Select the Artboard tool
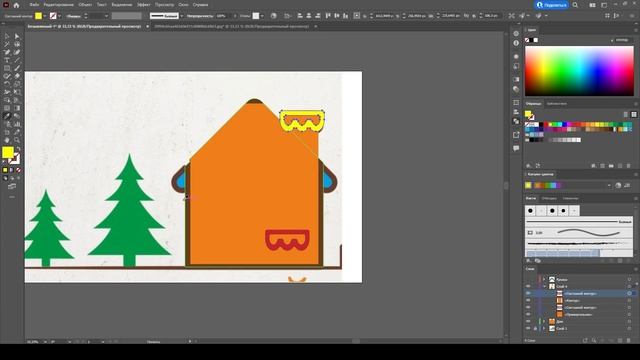Viewport: 640px width, 360px height. (x=7, y=132)
